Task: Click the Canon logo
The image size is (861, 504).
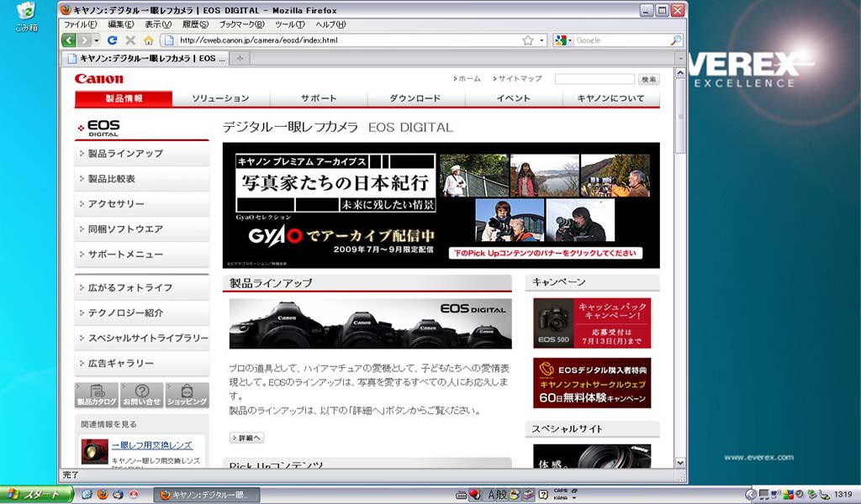Action: click(x=99, y=78)
